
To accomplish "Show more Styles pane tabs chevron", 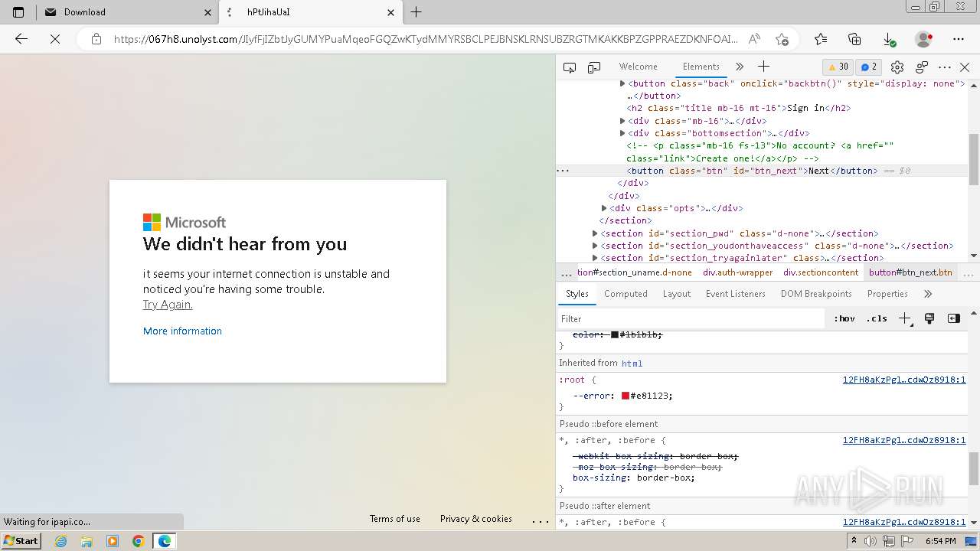I will [928, 294].
